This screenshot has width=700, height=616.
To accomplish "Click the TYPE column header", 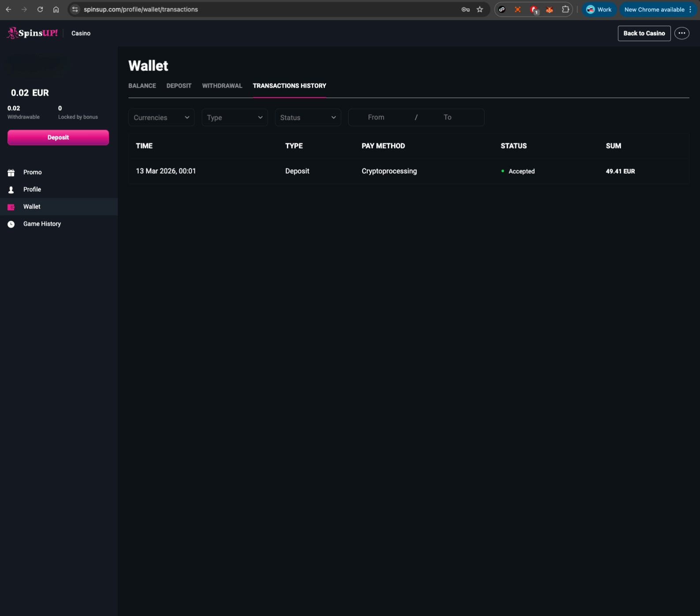I will click(294, 146).
